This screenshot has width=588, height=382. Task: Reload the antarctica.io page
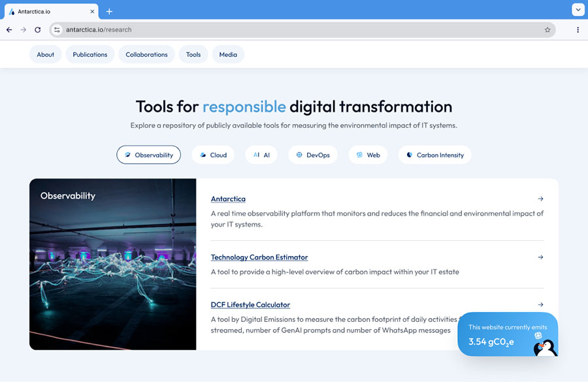pos(38,29)
